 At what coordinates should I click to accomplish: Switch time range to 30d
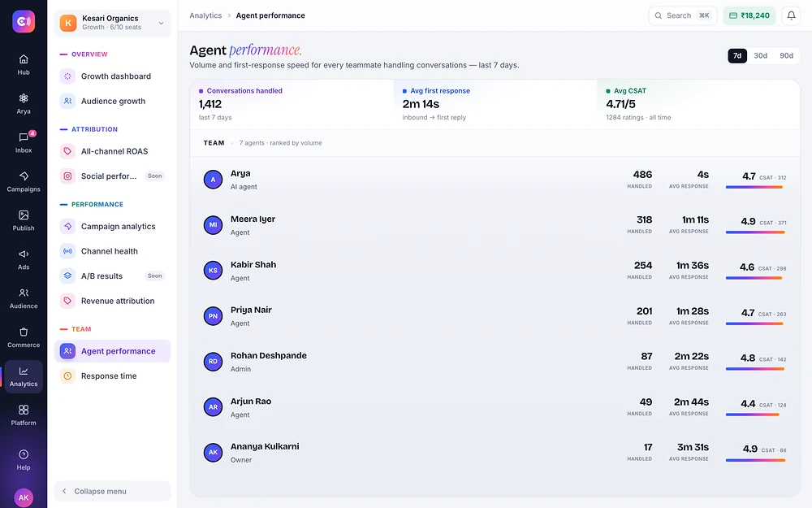pos(760,55)
